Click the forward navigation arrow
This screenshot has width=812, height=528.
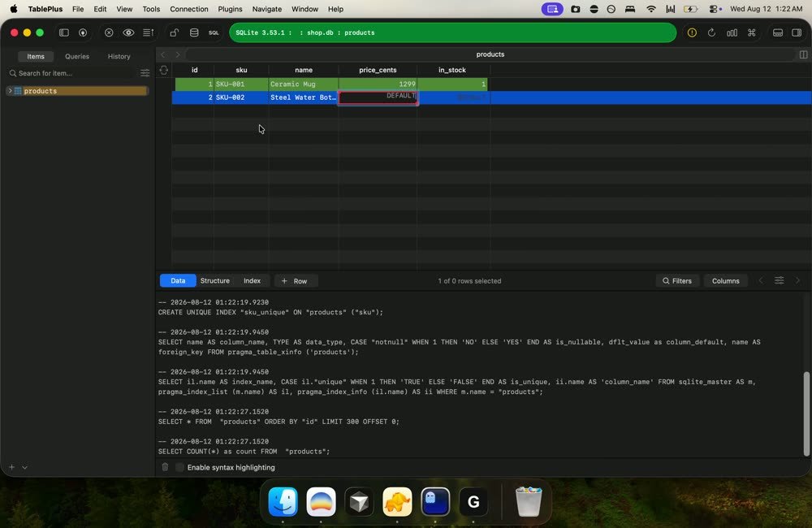tap(178, 54)
